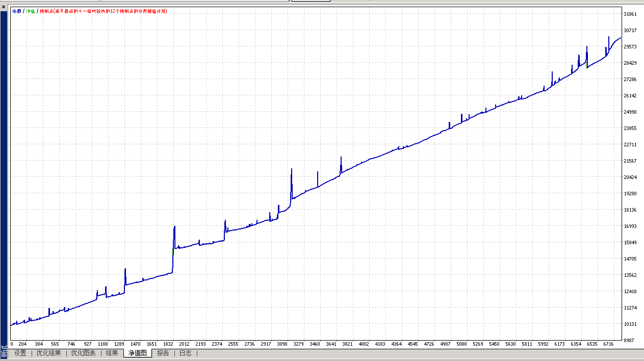Open the 优化图表 tab

coord(83,353)
